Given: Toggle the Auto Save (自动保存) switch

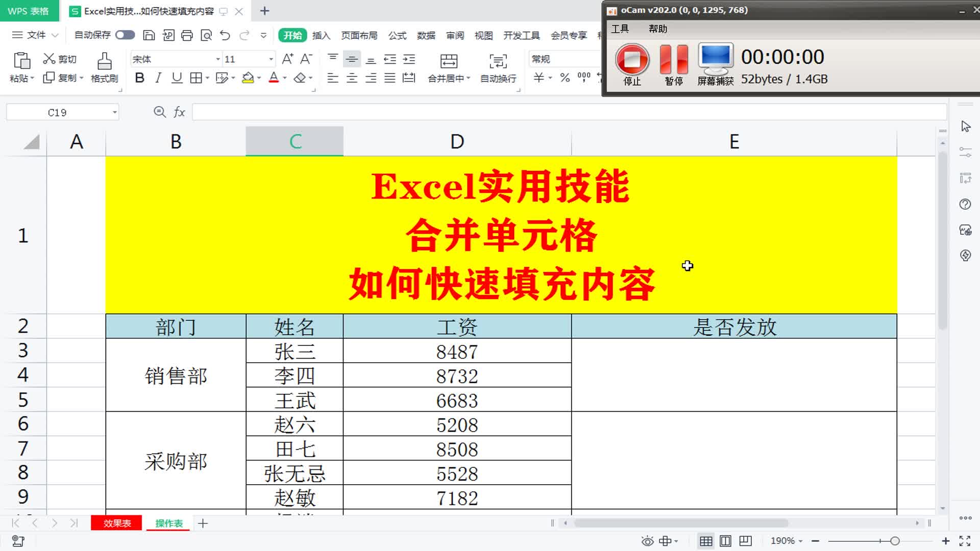Looking at the screenshot, I should coord(125,35).
